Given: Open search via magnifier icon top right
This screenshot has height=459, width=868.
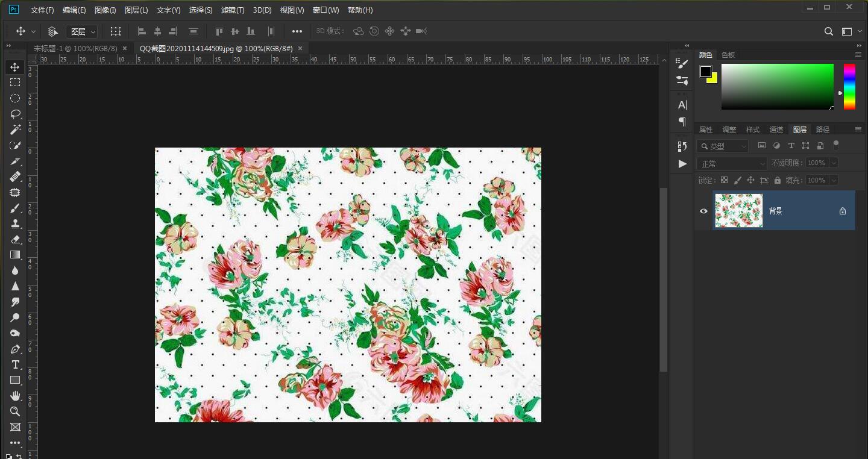Looking at the screenshot, I should click(829, 31).
